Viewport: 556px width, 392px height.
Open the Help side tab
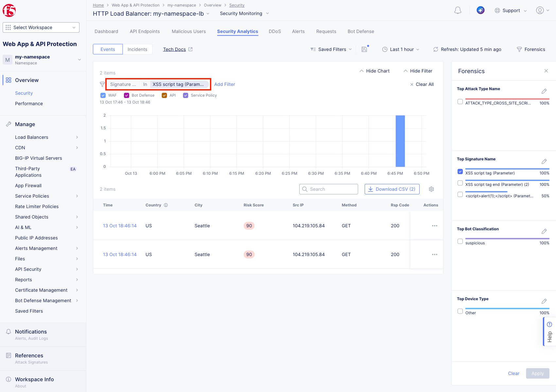click(549, 332)
